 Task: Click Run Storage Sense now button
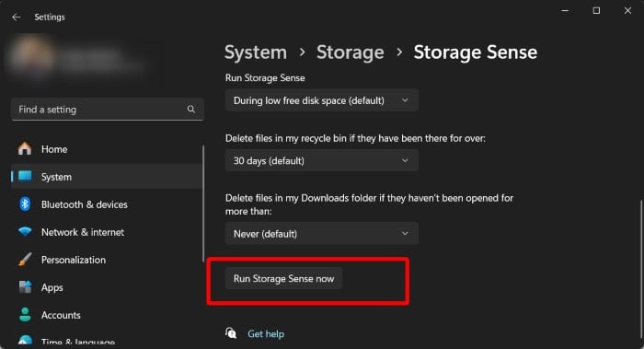click(x=283, y=278)
